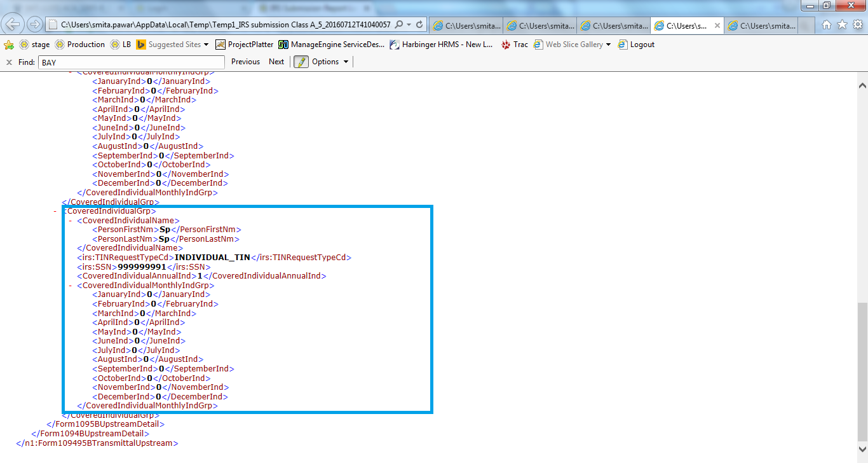Open the Tools gear menu
868x463 pixels.
pyautogui.click(x=857, y=25)
